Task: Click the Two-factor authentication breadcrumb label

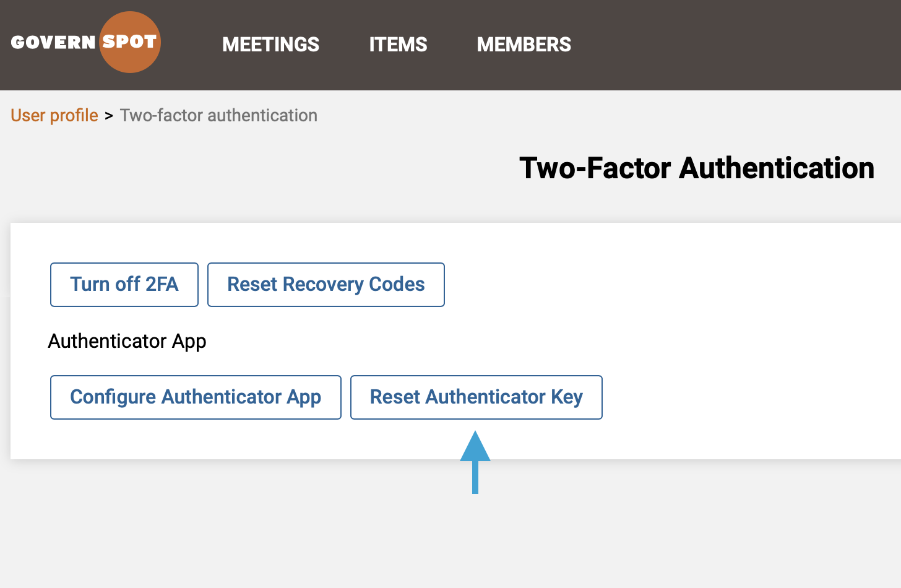Action: (218, 115)
